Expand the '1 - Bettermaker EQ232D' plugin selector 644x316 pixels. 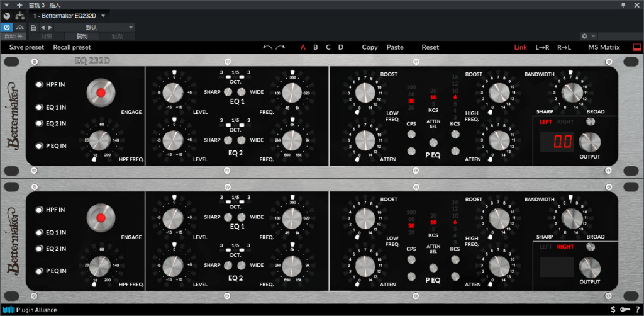tap(69, 16)
